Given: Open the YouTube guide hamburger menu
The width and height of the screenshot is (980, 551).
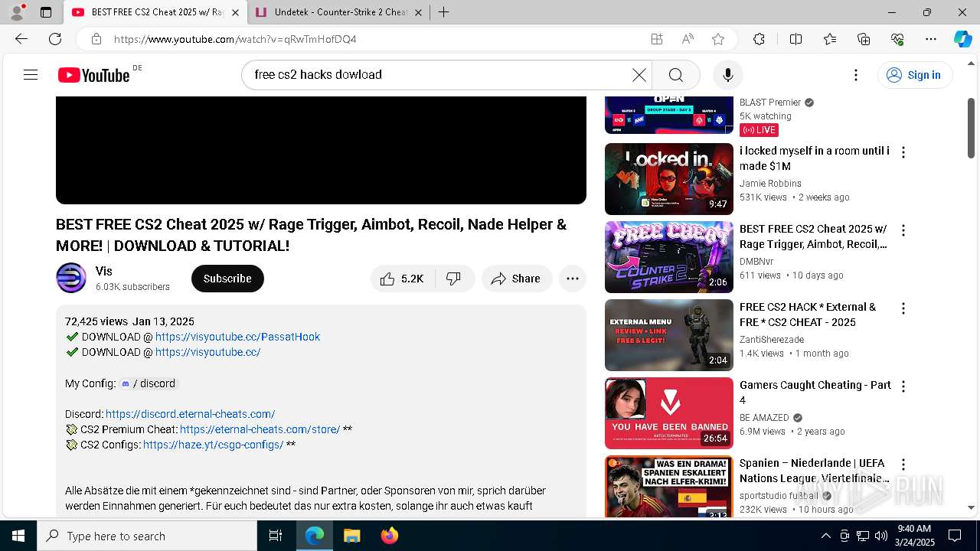Looking at the screenshot, I should [x=31, y=75].
